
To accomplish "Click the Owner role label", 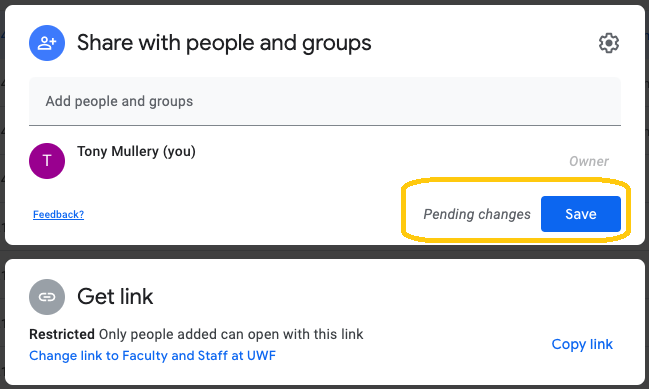I will 589,161.
